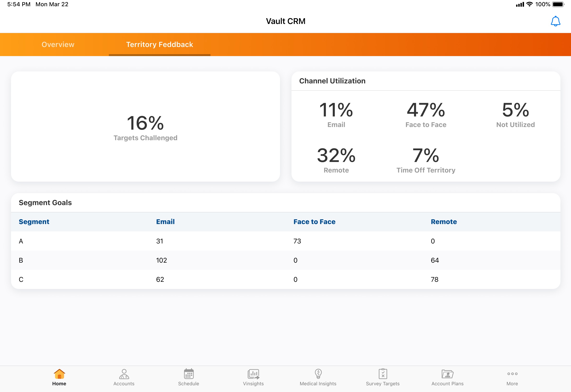
Task: Tap the notification bell icon
Action: 555,21
